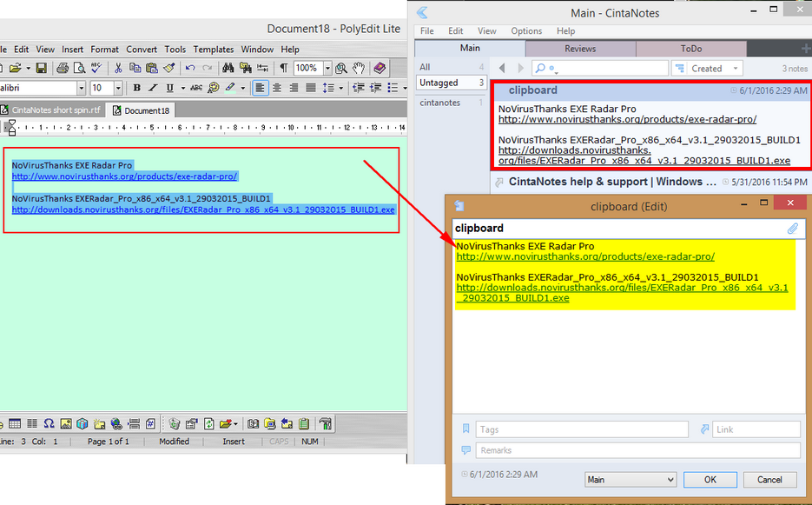Select Center alignment in PolyEdit
The image size is (812, 505).
pyautogui.click(x=277, y=88)
